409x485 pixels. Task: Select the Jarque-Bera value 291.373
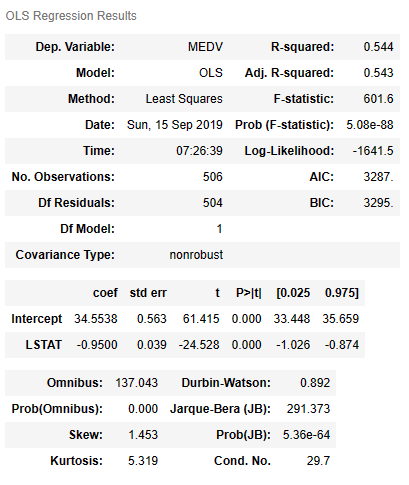click(x=308, y=409)
